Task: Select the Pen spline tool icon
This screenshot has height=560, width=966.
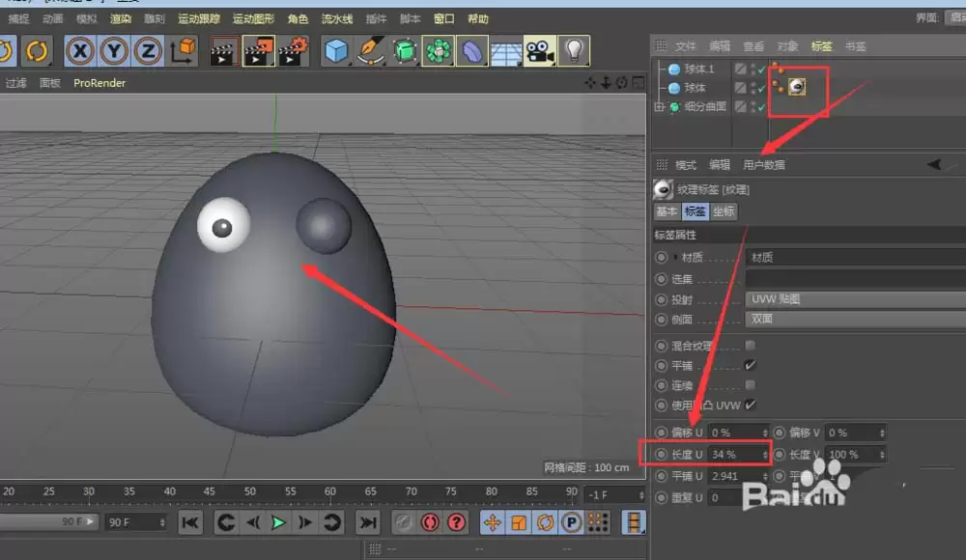Action: [371, 50]
